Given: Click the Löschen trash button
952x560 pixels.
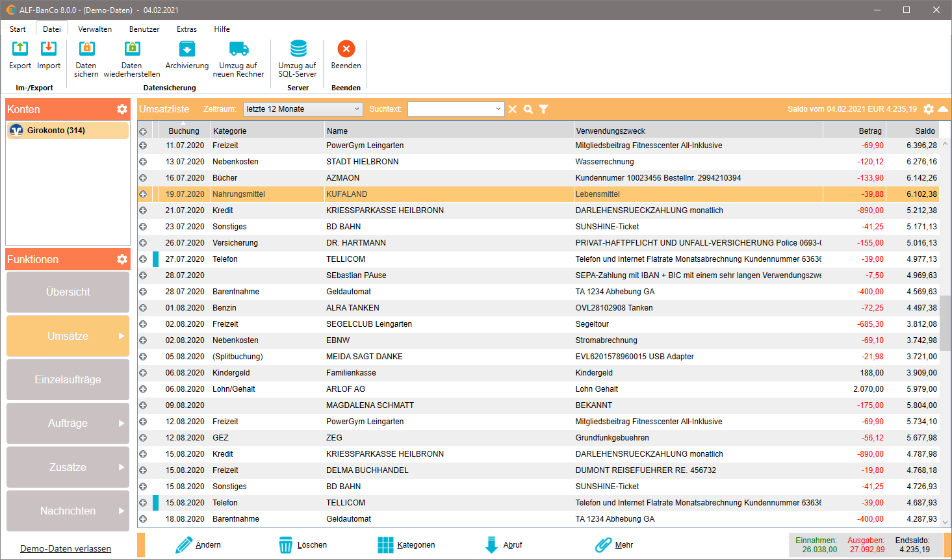Looking at the screenshot, I should coord(303,545).
